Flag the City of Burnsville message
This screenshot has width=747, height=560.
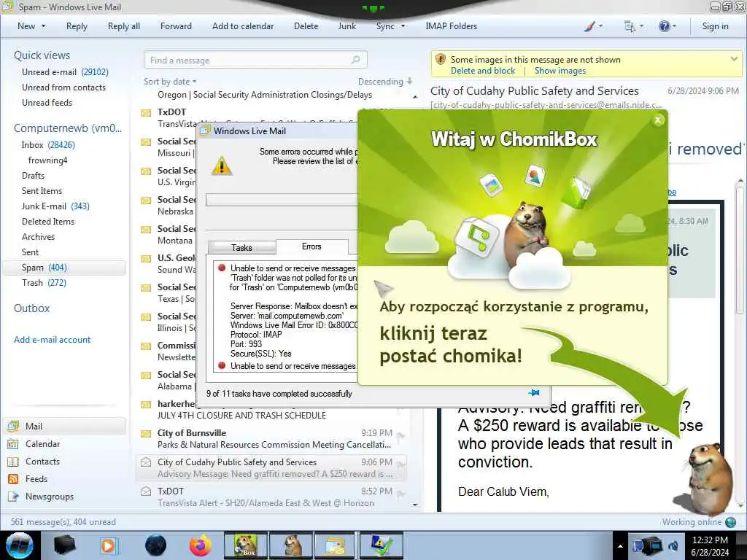coord(400,435)
